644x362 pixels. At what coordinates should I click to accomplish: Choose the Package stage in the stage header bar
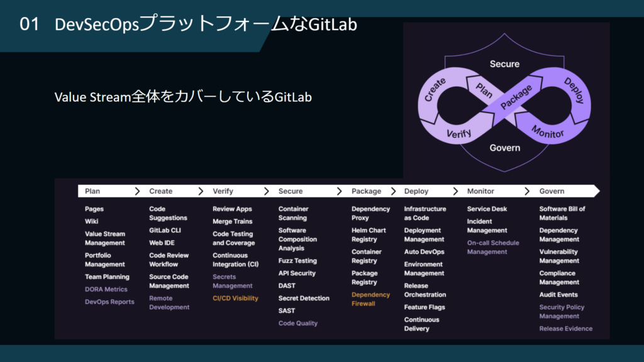point(367,191)
